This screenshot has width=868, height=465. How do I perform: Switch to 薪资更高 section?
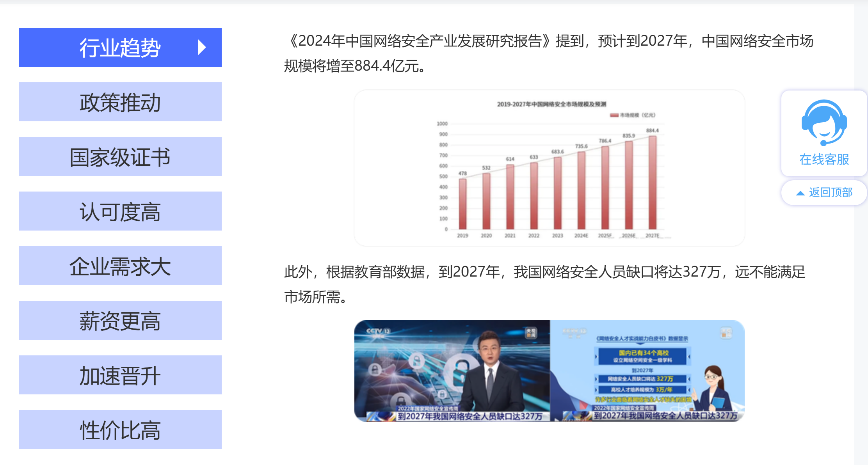[120, 320]
